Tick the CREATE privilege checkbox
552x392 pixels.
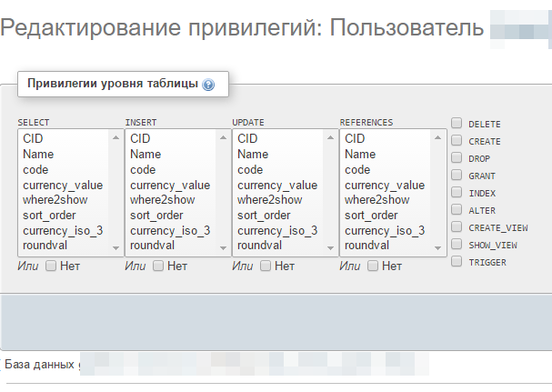pyautogui.click(x=457, y=140)
